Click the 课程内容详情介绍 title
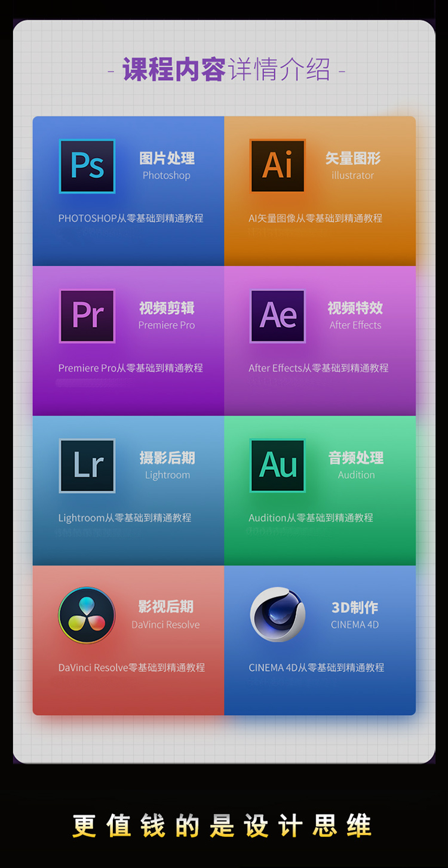 226,70
